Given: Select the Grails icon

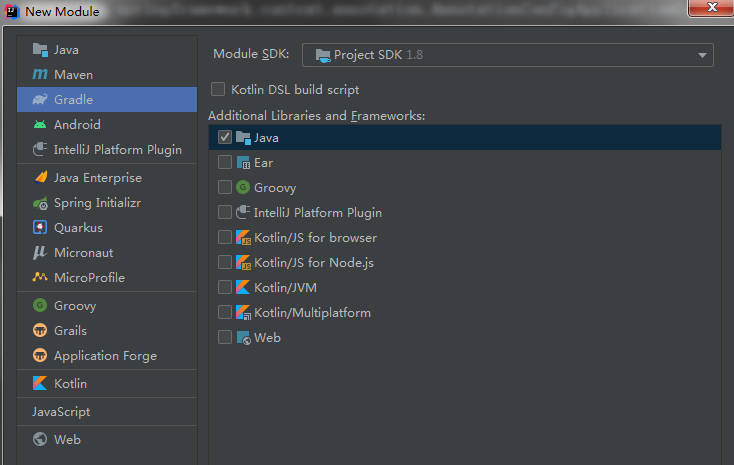Looking at the screenshot, I should tap(40, 330).
